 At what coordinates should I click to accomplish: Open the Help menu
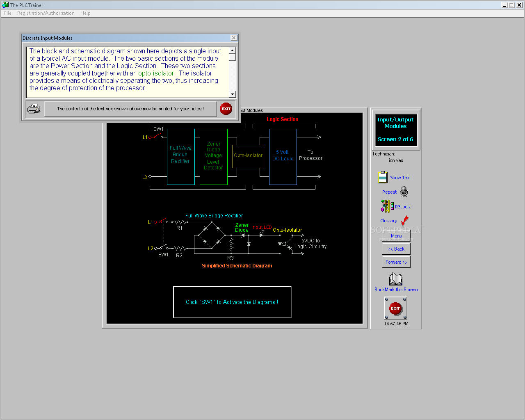tap(85, 13)
